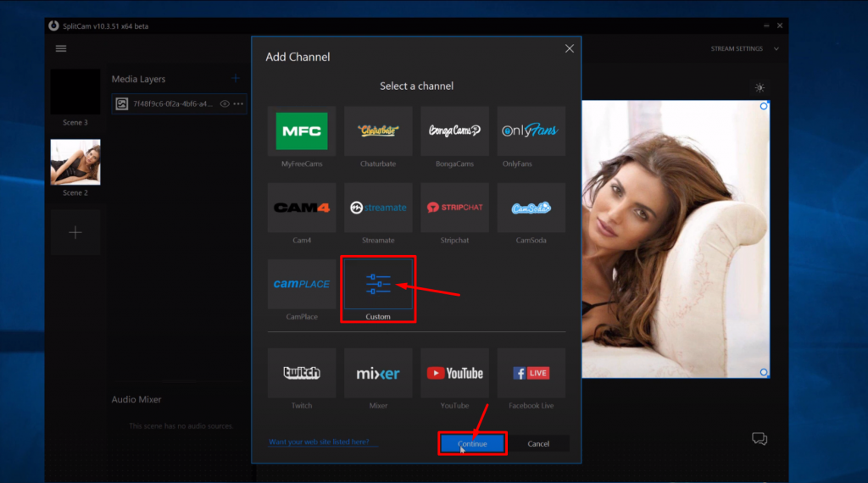Select the 7f48f9c6-0f2a-4bf6 media layer row
The image size is (868, 483).
tap(179, 103)
